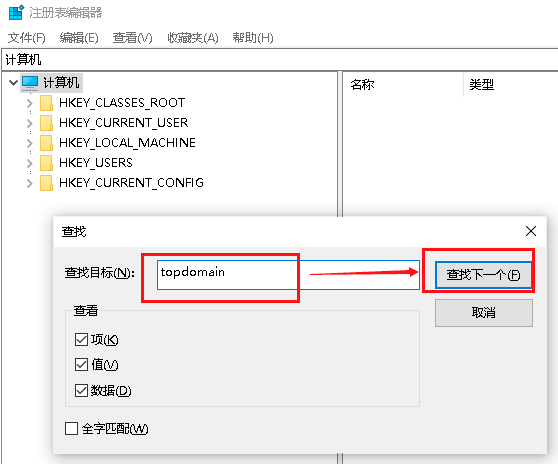Select the HKEY_LOCAL_MACHINE tree label

(127, 143)
